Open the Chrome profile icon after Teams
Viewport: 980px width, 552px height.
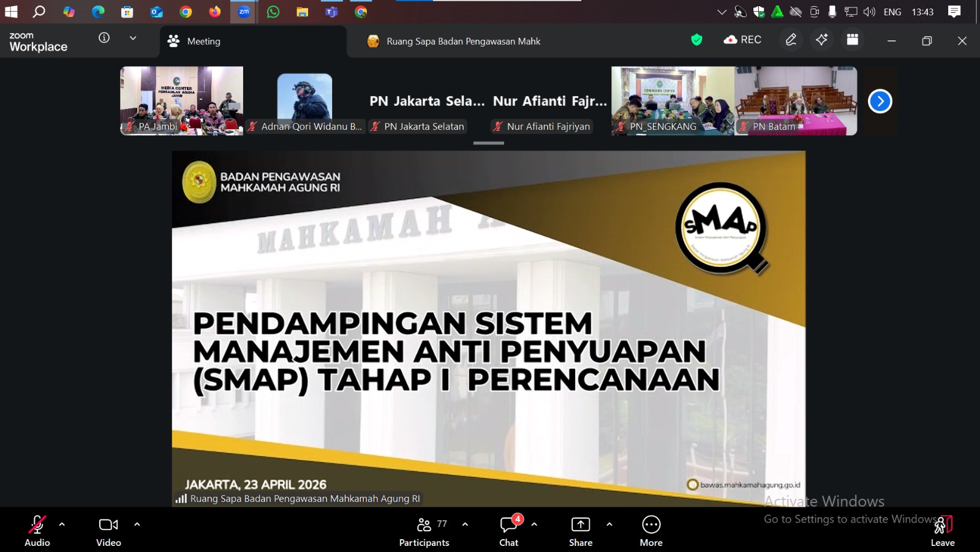(361, 12)
